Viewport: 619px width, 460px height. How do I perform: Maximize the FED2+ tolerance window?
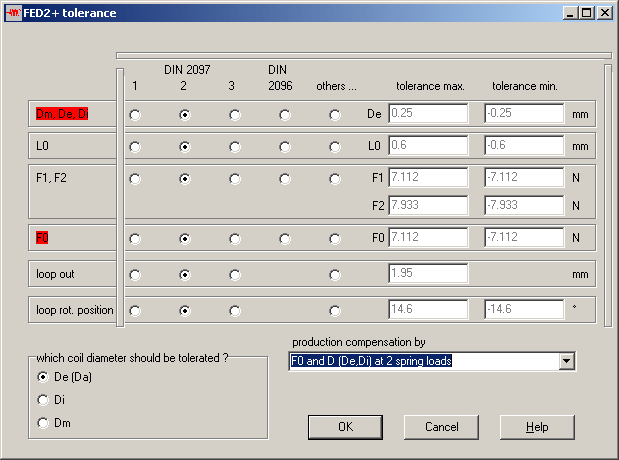(x=587, y=13)
